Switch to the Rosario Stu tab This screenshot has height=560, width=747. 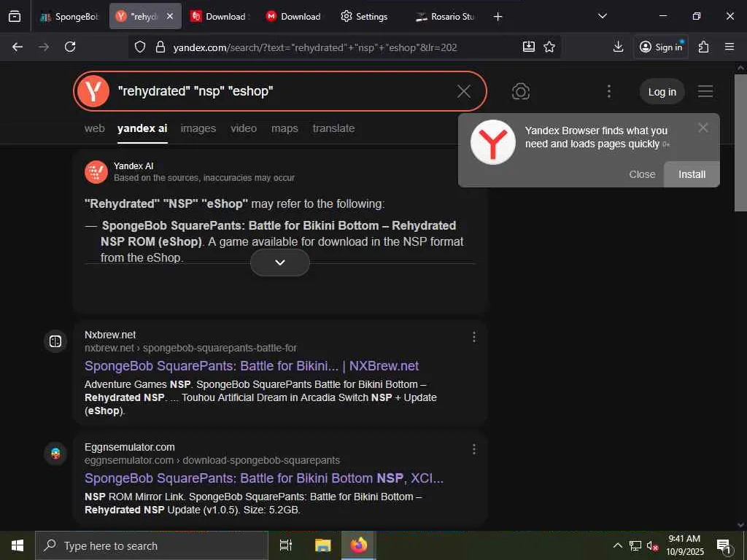coord(445,17)
